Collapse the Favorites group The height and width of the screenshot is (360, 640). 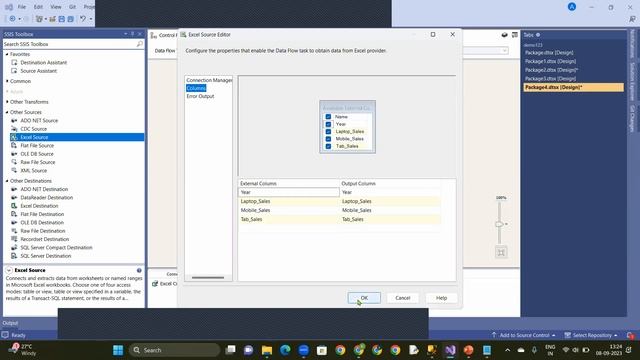pos(7,54)
